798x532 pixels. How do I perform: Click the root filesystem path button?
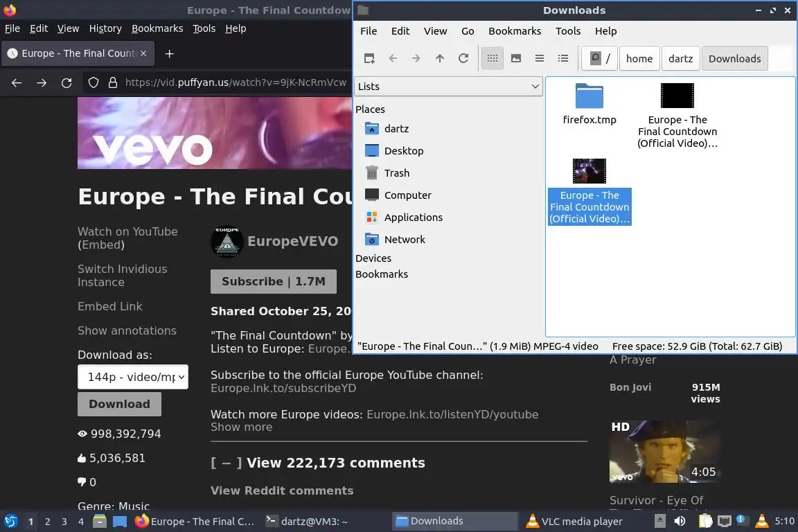(600, 59)
